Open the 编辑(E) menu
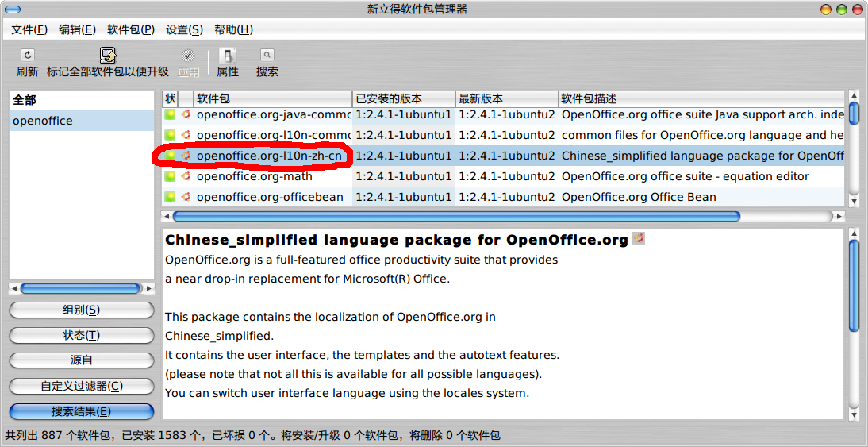Viewport: 868px width, 447px height. pyautogui.click(x=78, y=30)
